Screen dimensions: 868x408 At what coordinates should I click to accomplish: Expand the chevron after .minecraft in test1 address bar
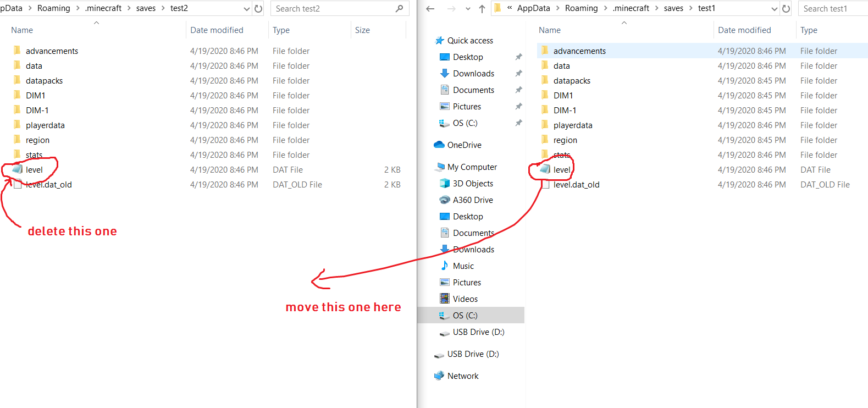coord(656,8)
